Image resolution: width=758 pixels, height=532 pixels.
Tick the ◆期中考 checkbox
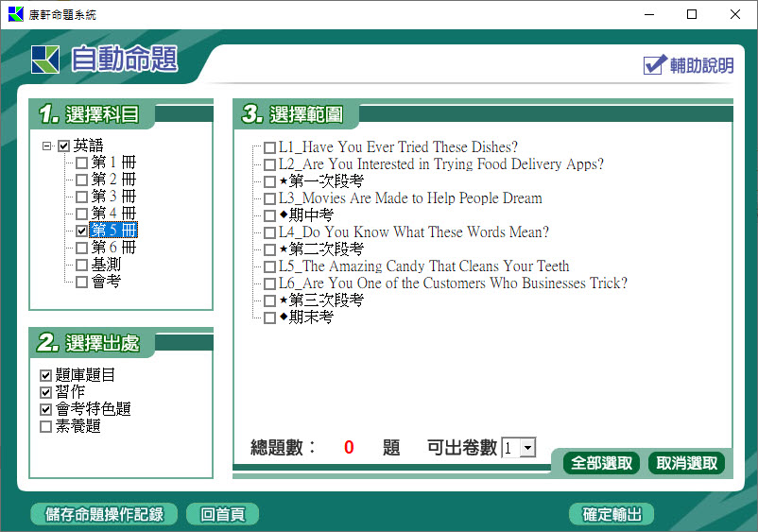click(x=270, y=215)
